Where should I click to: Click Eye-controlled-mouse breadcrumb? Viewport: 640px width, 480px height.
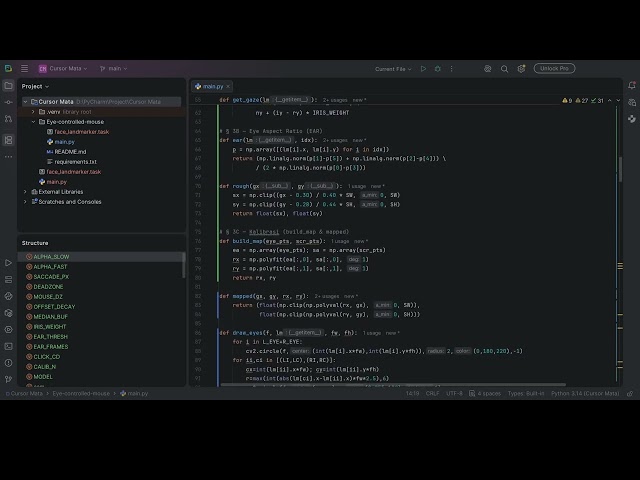tap(81, 393)
